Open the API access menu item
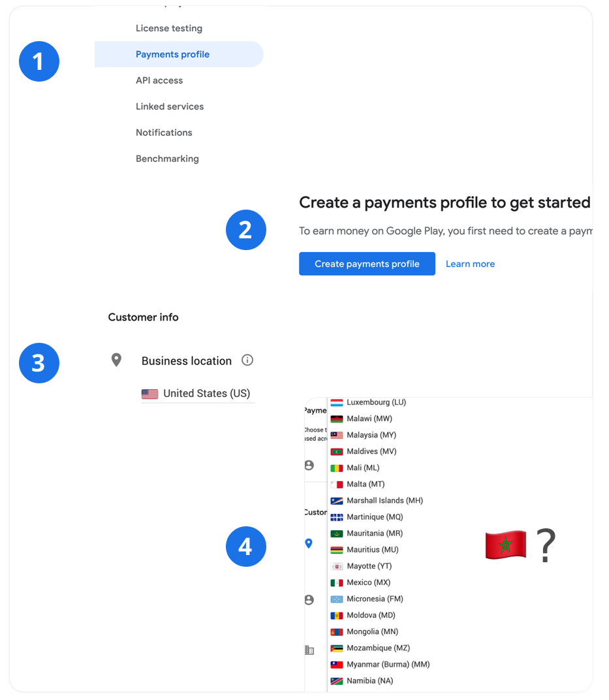609x700 pixels. [x=159, y=80]
